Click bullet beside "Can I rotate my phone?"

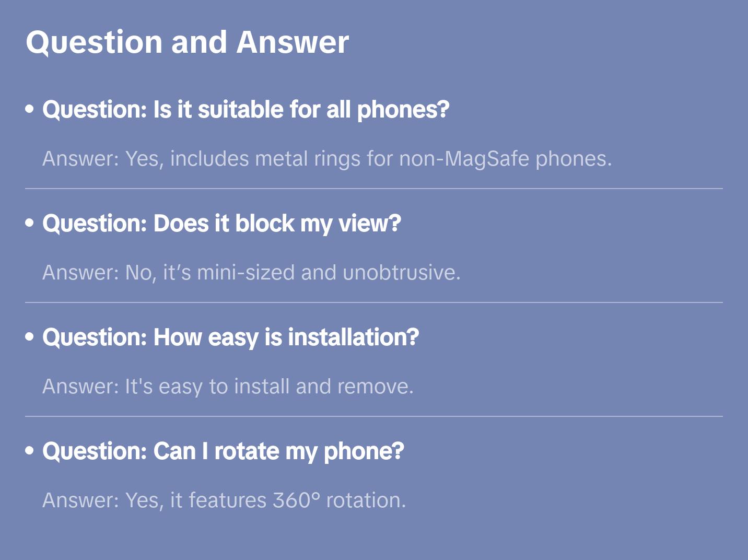(x=30, y=451)
